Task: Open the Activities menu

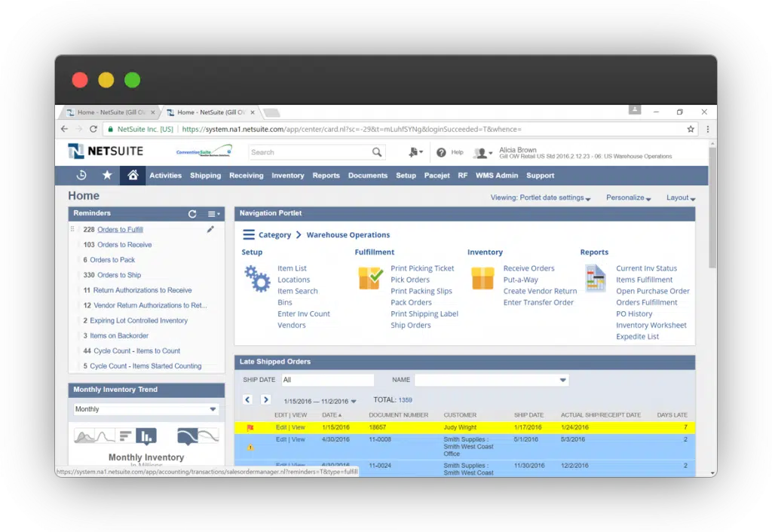Action: coord(165,176)
